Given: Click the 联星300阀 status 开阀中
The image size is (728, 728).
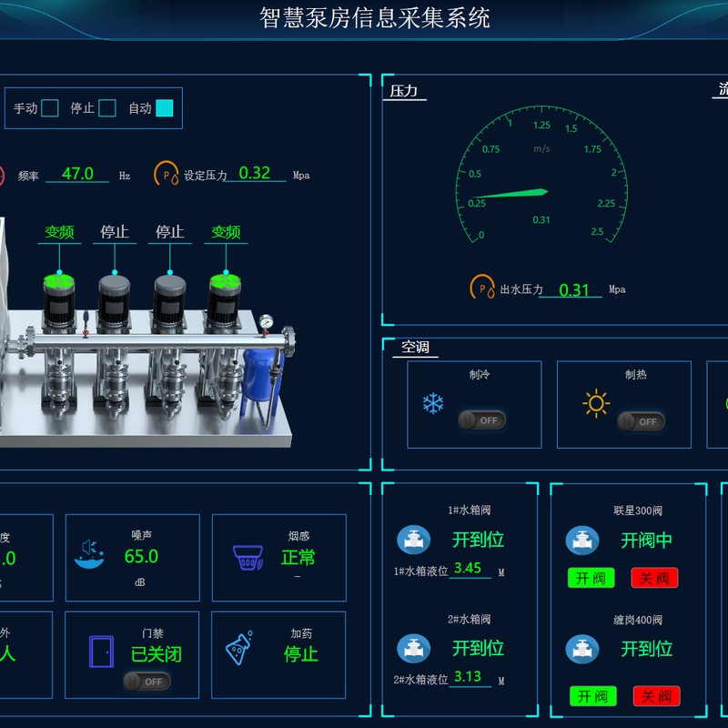Looking at the screenshot, I should (647, 541).
